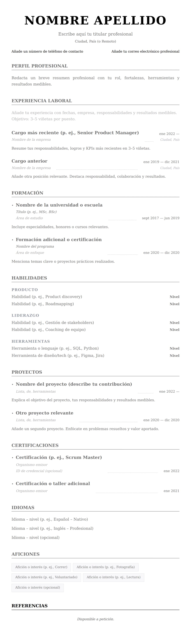Click the sept 2017 — jun 2019 date
The image size is (191, 644).
tap(160, 218)
